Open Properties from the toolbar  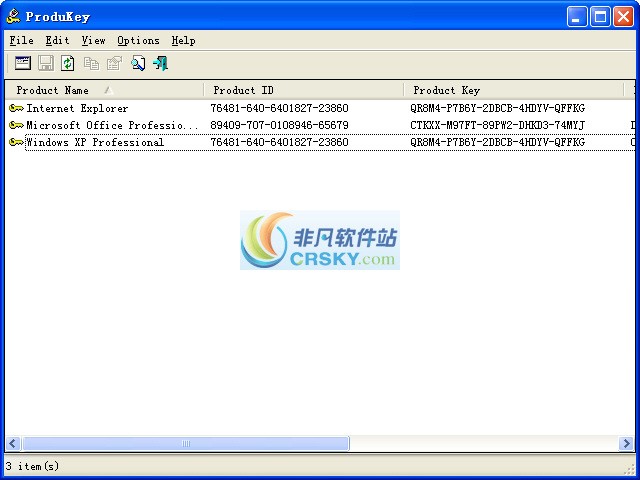114,63
